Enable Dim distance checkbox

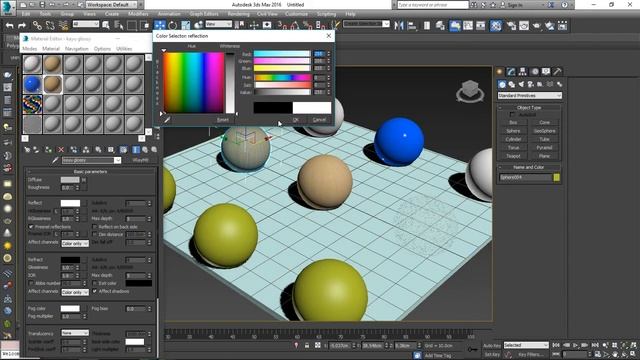[x=95, y=234]
